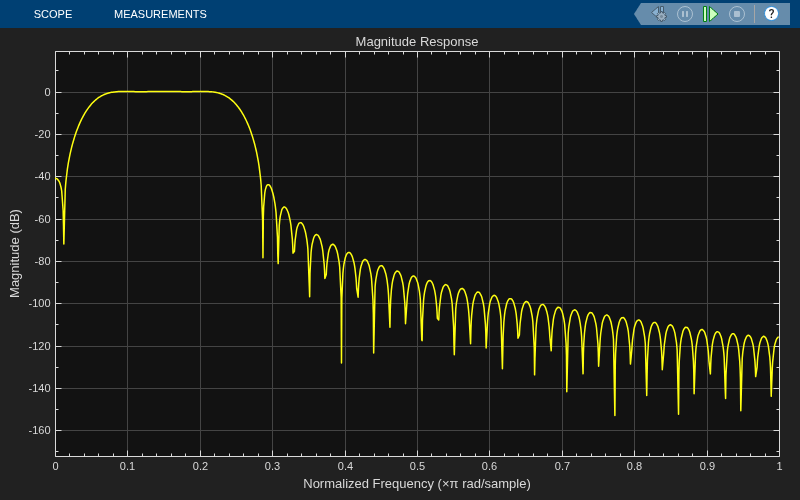Screen dimensions: 800x500
Task: Open the SCOPE tab
Action: [x=53, y=14]
